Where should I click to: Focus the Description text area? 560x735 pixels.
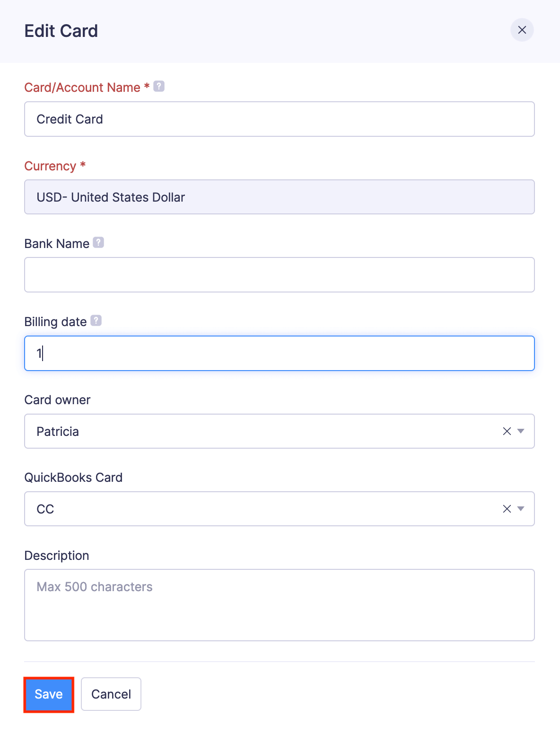coord(279,605)
